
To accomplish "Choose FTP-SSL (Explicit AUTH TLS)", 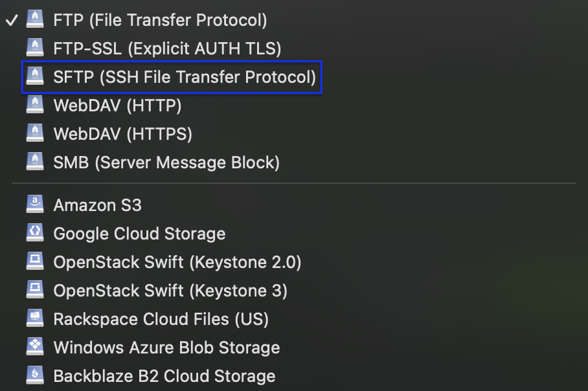I will (x=167, y=49).
